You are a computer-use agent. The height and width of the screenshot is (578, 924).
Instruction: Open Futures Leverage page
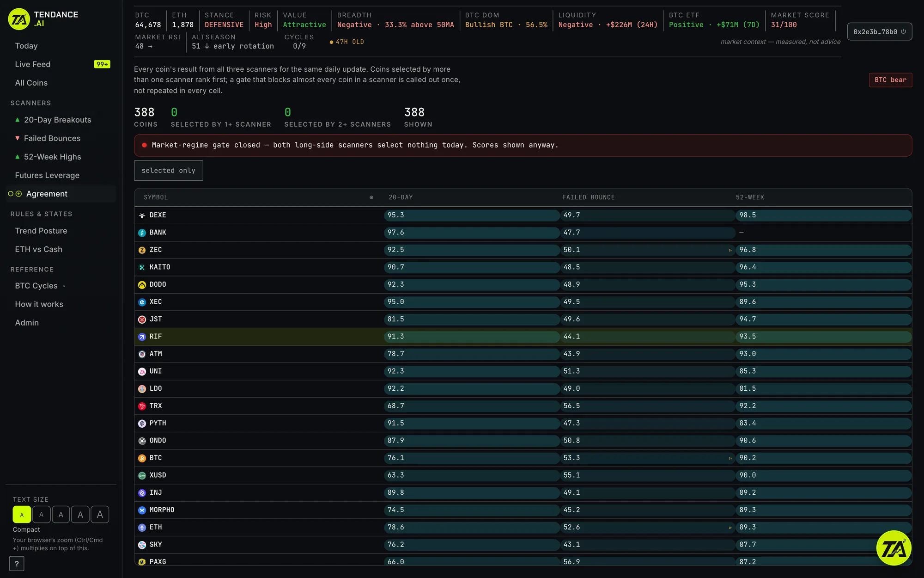[x=47, y=175]
